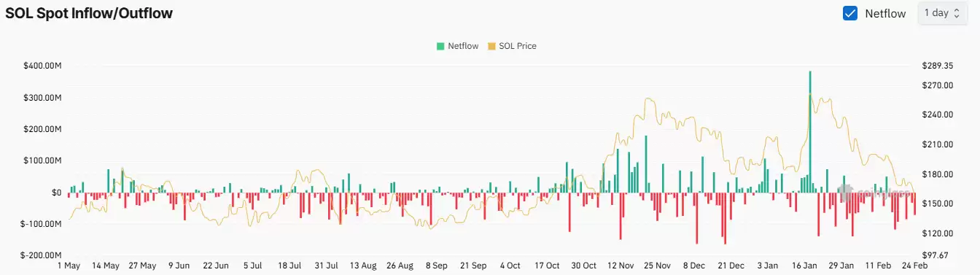
Task: Toggle the SOL Price legend item
Action: point(512,46)
